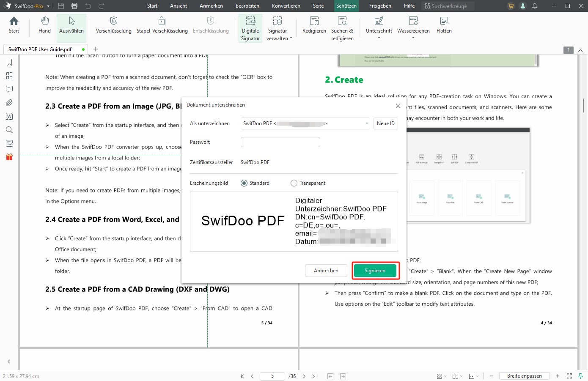The height and width of the screenshot is (381, 588).
Task: Click the green pin icon in status bar
Action: click(580, 376)
